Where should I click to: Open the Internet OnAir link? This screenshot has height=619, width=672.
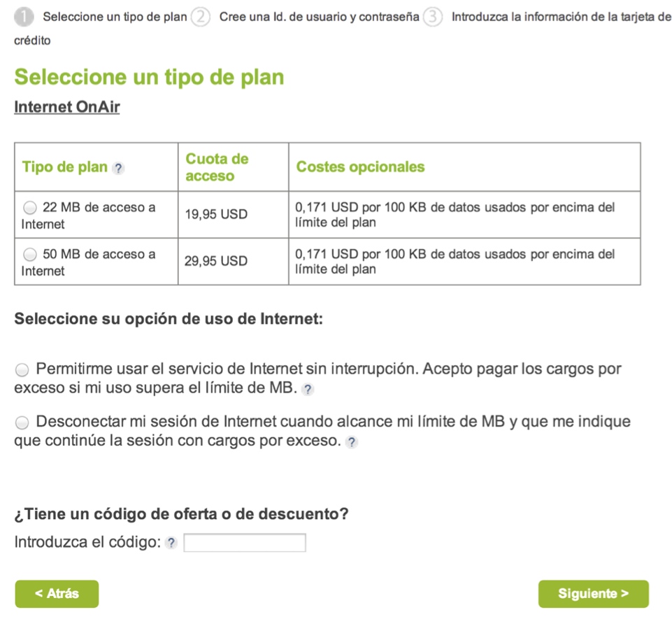pyautogui.click(x=67, y=108)
